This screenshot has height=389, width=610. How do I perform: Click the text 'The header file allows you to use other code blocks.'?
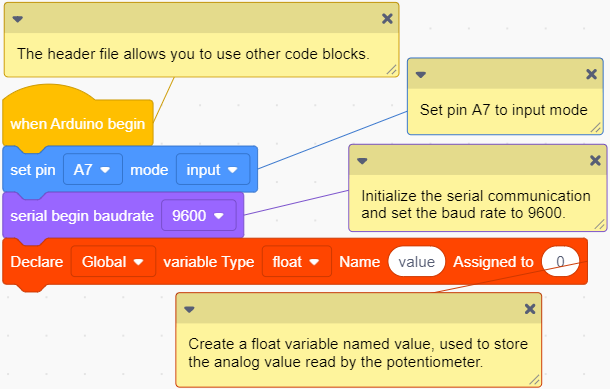click(x=193, y=54)
